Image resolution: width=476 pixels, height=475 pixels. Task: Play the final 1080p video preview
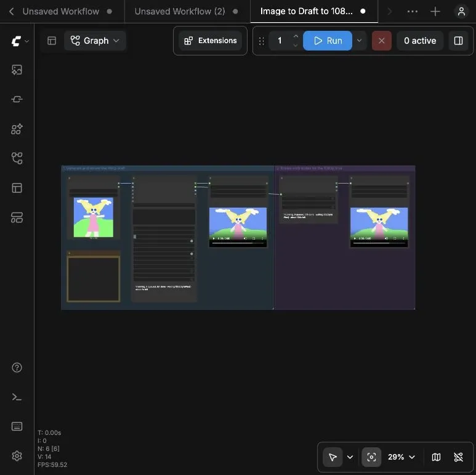click(355, 238)
